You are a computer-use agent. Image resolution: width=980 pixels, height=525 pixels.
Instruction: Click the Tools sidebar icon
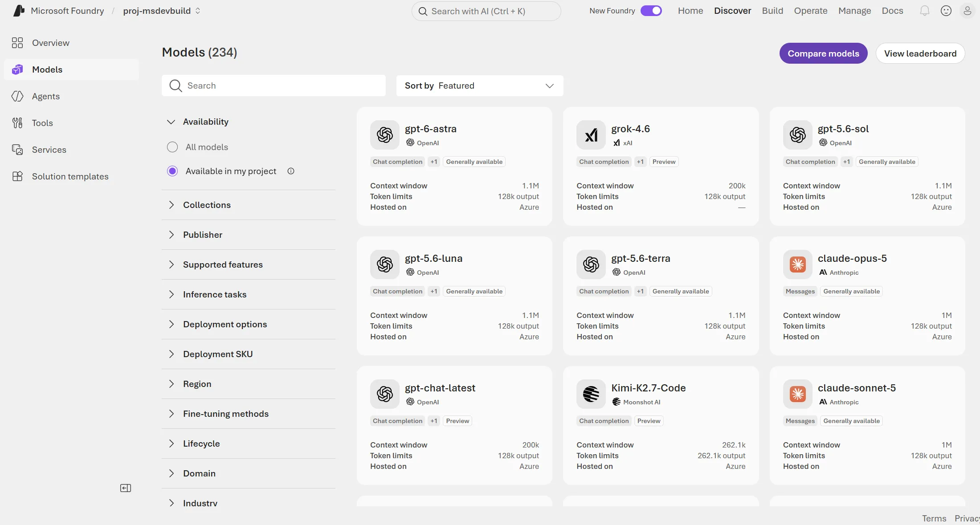17,123
